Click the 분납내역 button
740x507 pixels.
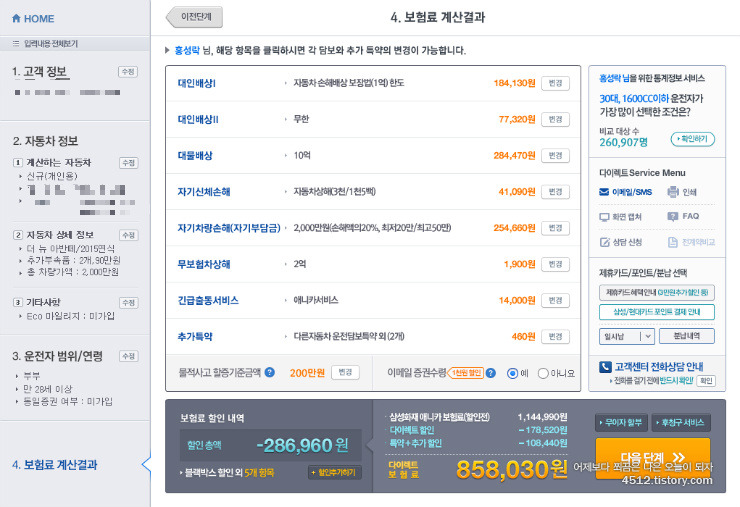tap(687, 336)
